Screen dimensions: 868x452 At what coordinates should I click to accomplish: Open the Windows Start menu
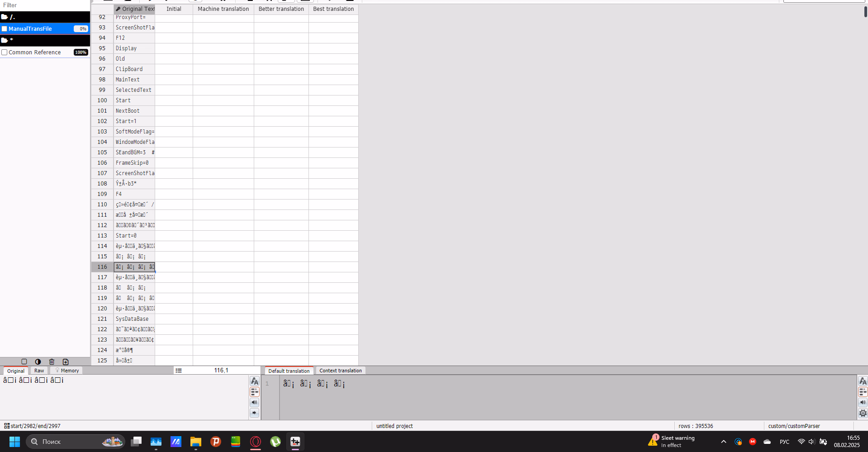[15, 442]
